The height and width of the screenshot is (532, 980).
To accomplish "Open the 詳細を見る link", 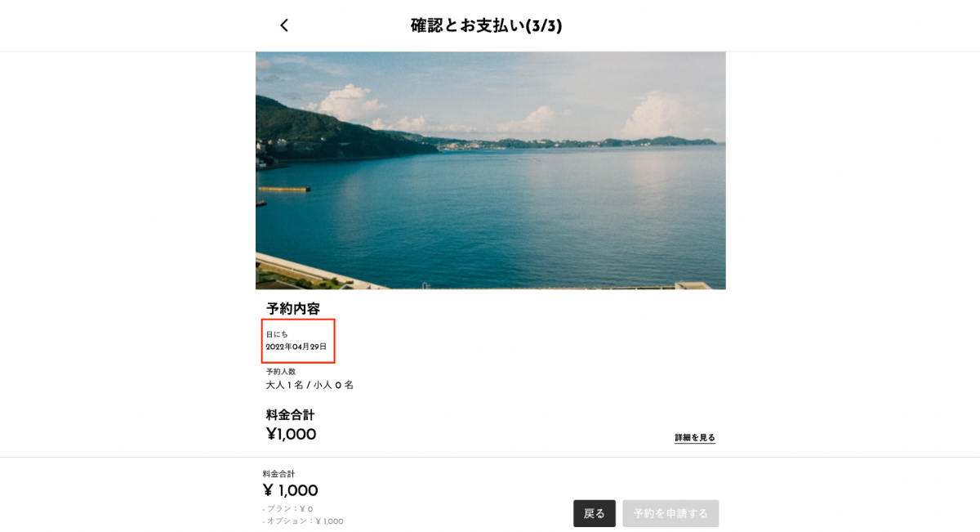I will pyautogui.click(x=694, y=438).
